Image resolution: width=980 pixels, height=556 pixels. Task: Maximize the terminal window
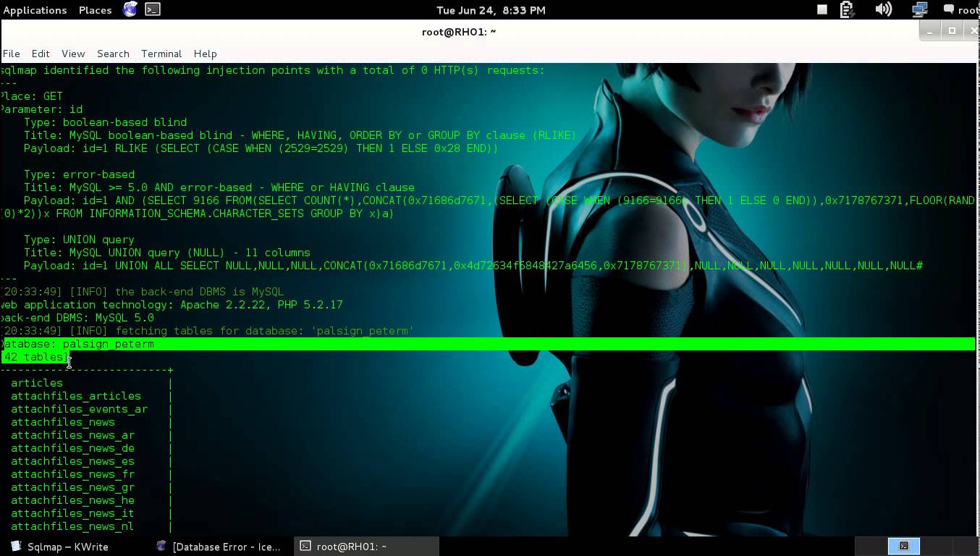952,30
